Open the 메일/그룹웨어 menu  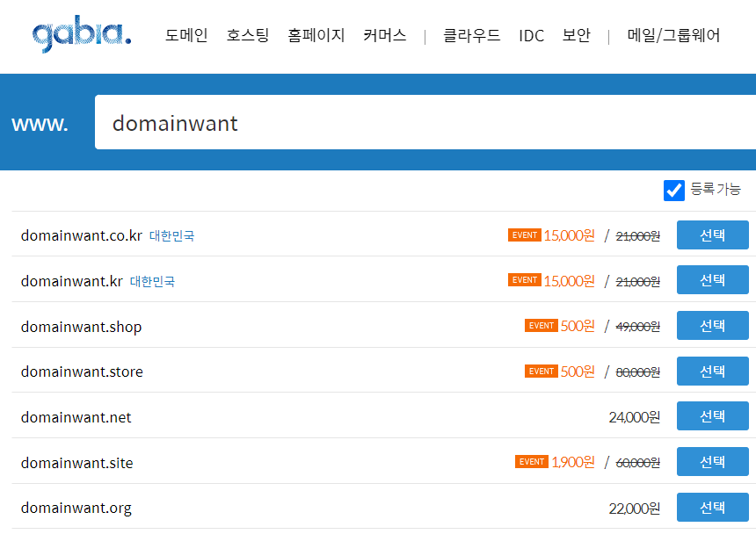(673, 35)
